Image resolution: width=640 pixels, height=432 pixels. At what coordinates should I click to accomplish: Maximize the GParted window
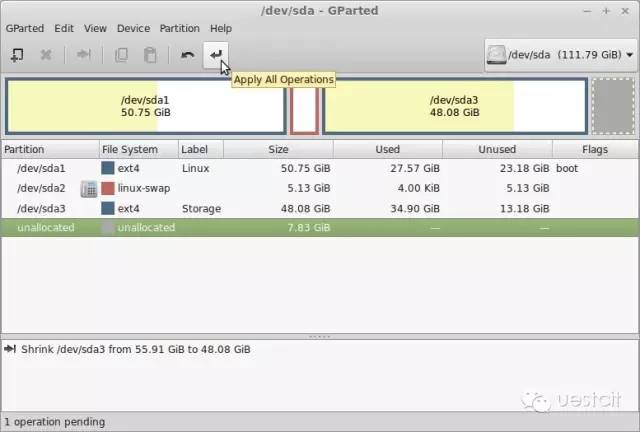pos(606,11)
